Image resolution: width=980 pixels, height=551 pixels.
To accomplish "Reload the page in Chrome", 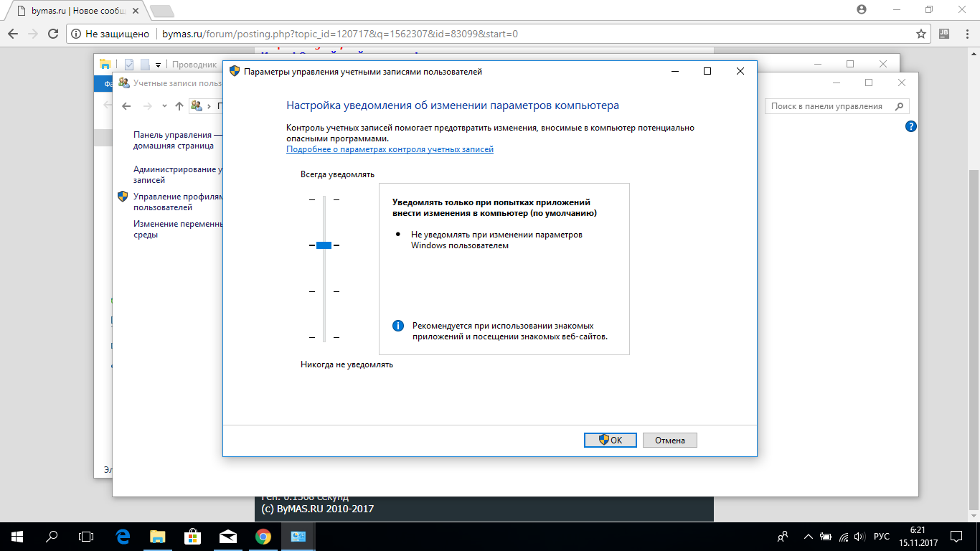I will [x=52, y=34].
